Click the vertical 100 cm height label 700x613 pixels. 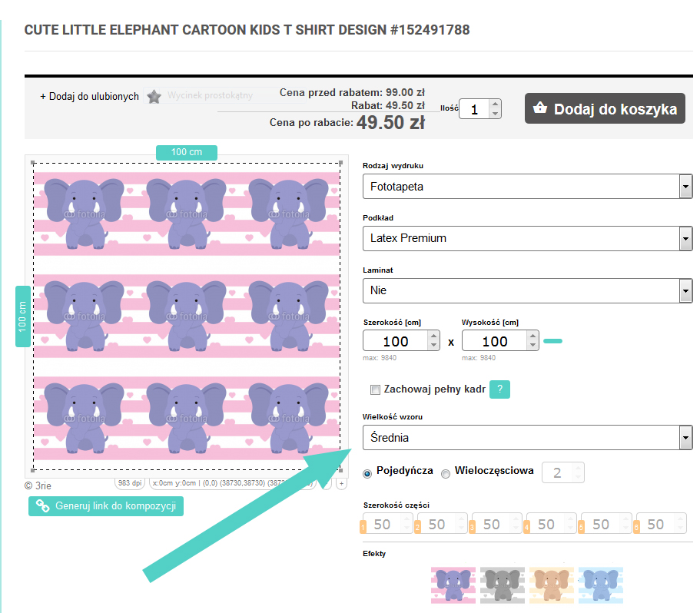pos(23,316)
